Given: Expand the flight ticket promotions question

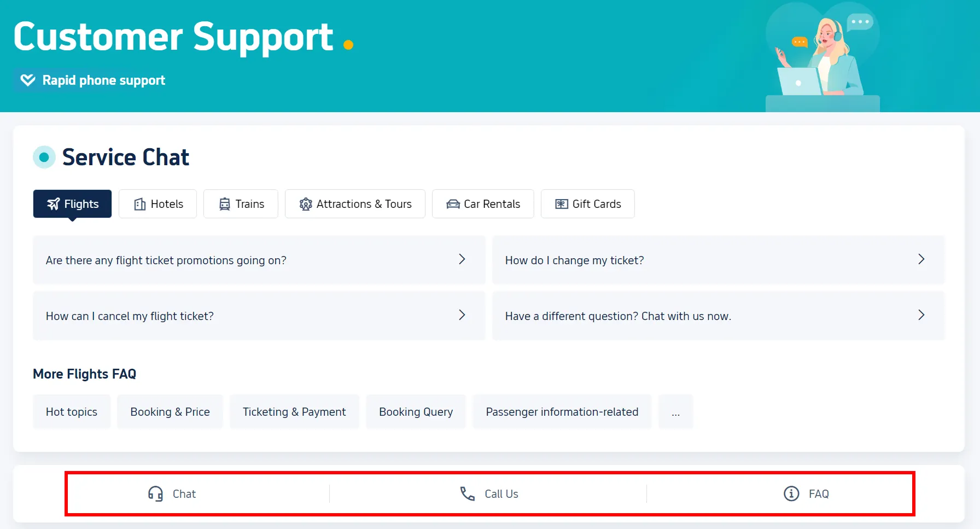Looking at the screenshot, I should [x=462, y=260].
